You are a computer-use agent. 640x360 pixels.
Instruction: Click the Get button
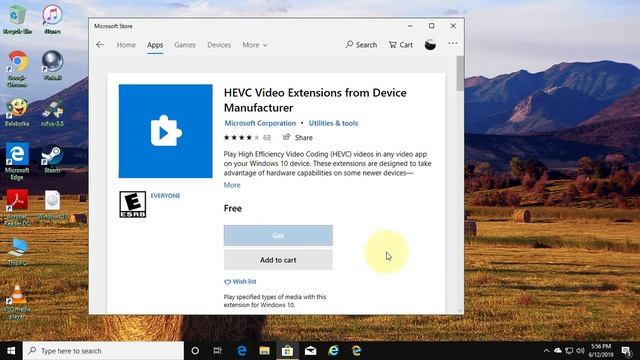coord(278,236)
